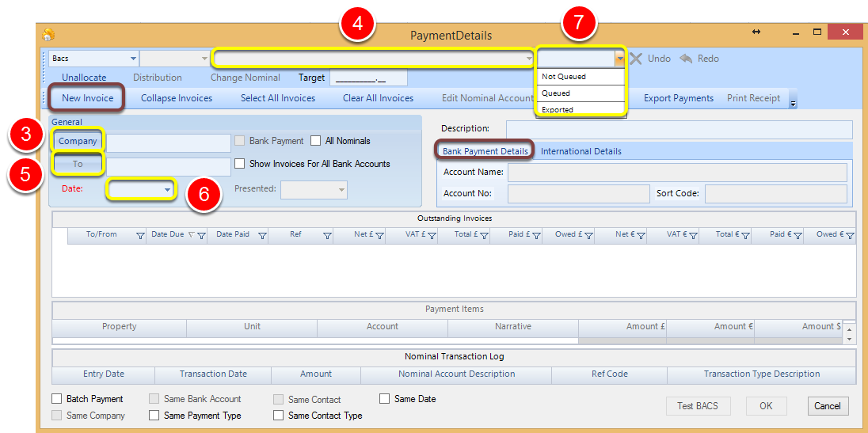Filter the Paid £ column

(x=536, y=236)
